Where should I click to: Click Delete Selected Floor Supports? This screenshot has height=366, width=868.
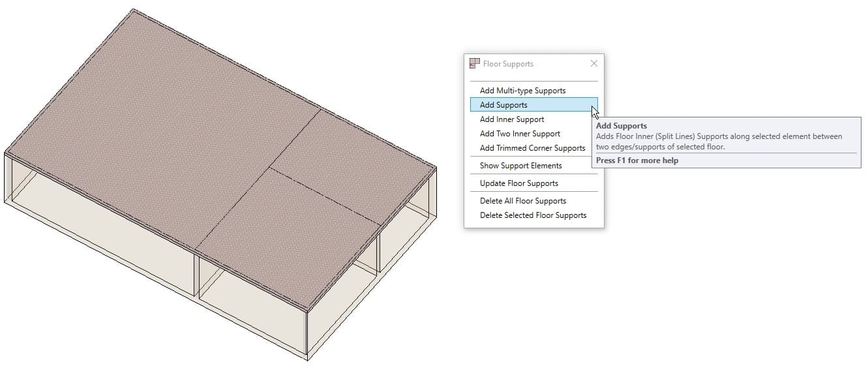[533, 215]
